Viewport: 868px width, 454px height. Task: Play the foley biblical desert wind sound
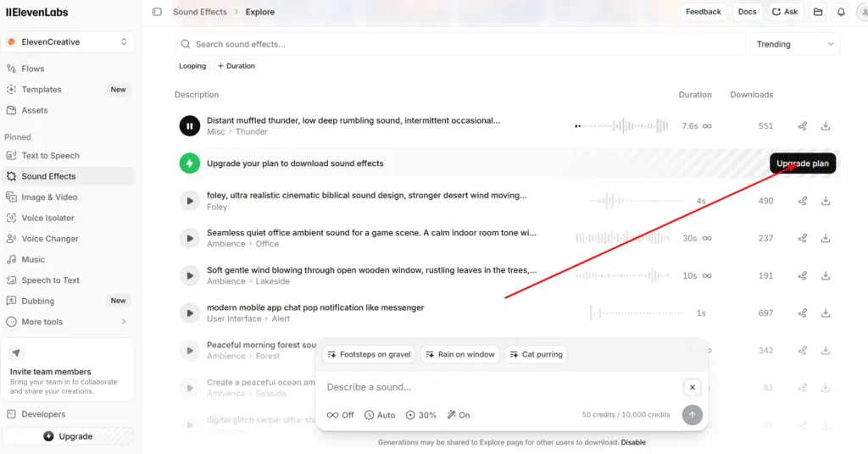pyautogui.click(x=189, y=201)
